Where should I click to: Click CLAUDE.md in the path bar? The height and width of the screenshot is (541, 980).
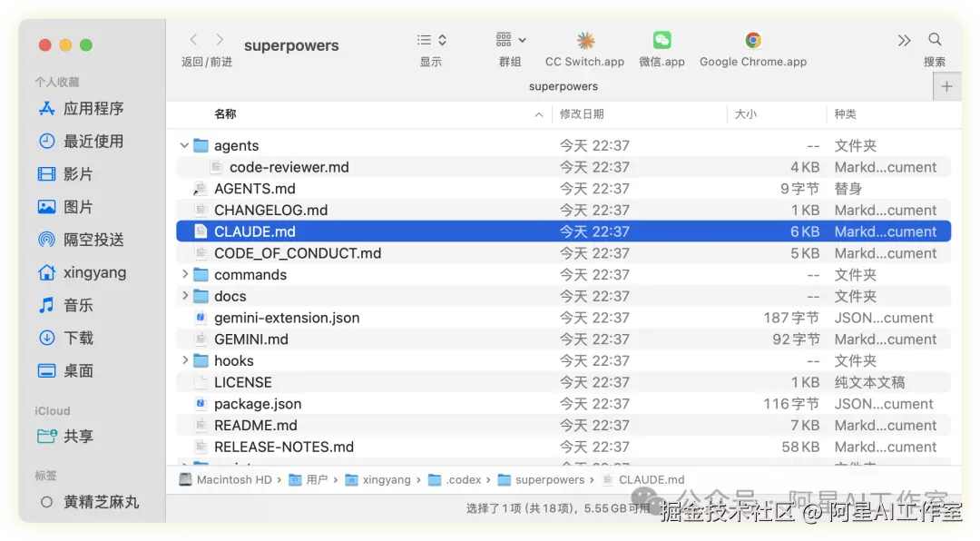[x=643, y=479]
